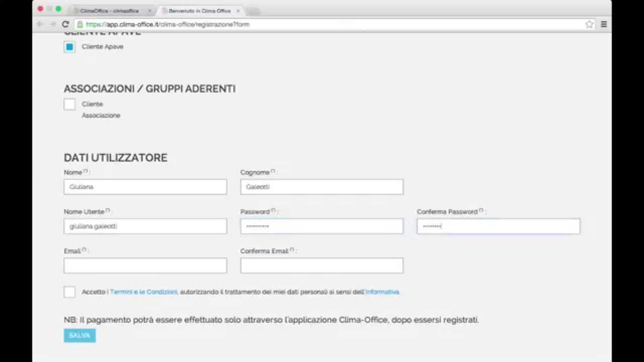Check the Cliente Associazione checkbox
The height and width of the screenshot is (362, 644).
pos(69,105)
